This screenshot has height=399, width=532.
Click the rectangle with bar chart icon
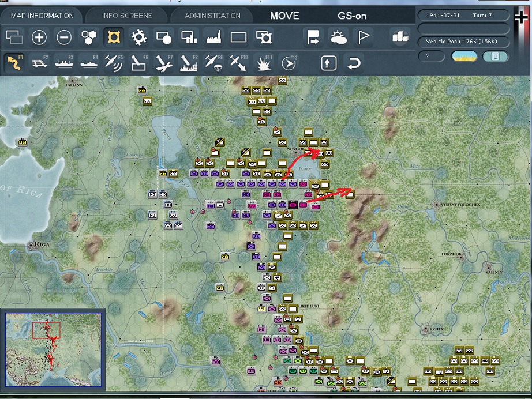pyautogui.click(x=189, y=37)
